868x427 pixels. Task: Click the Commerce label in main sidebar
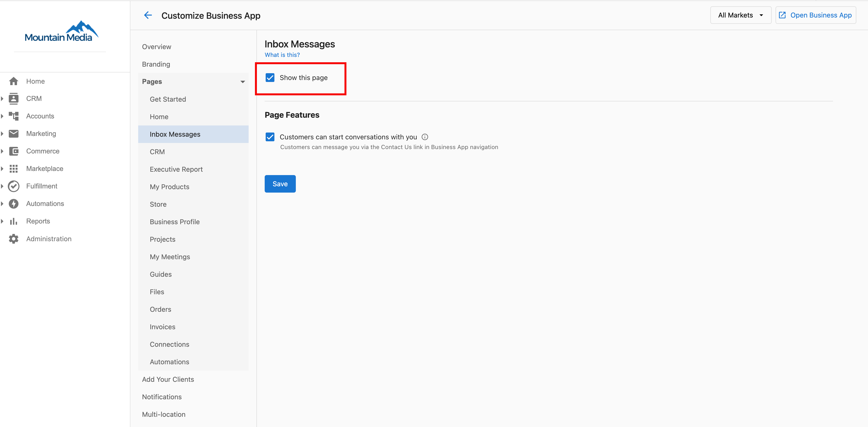pos(43,151)
